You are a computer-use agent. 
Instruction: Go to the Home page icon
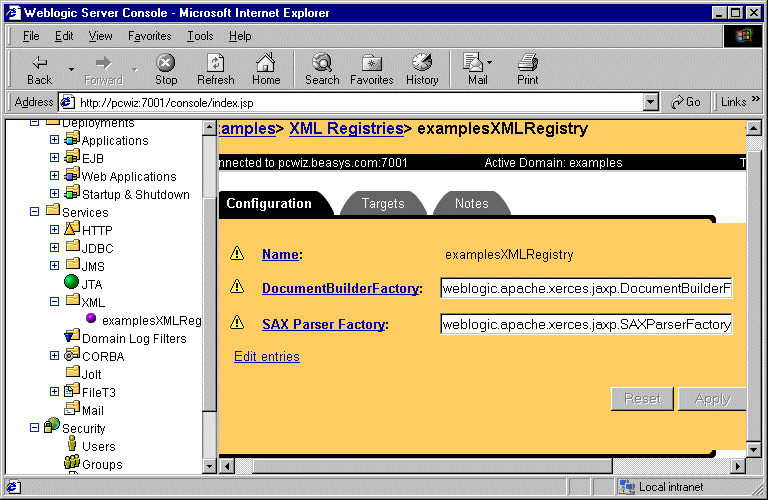(x=266, y=70)
